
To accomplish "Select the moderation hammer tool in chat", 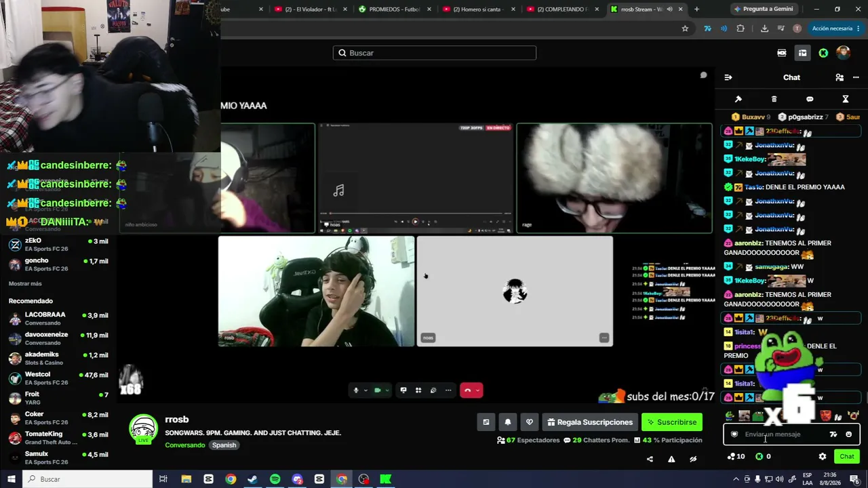I will 738,99.
